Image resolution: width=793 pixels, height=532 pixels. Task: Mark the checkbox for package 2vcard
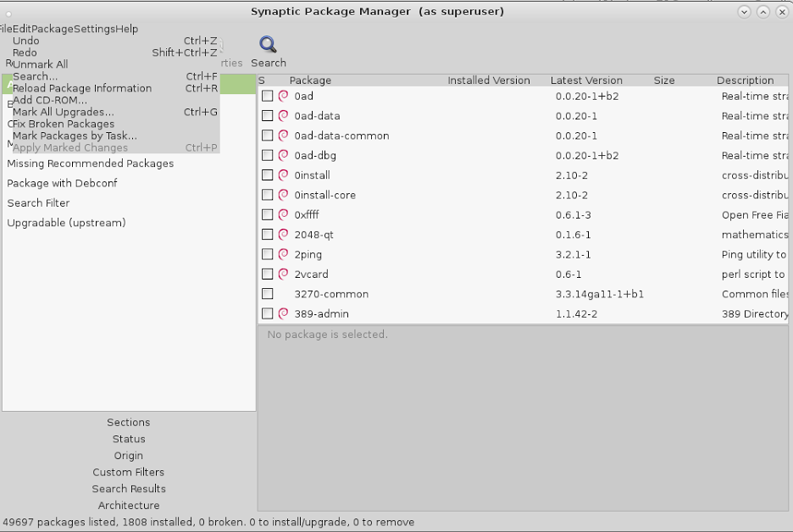tap(268, 274)
